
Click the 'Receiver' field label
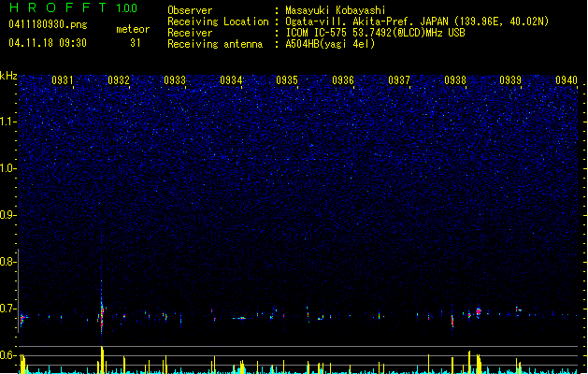click(190, 33)
